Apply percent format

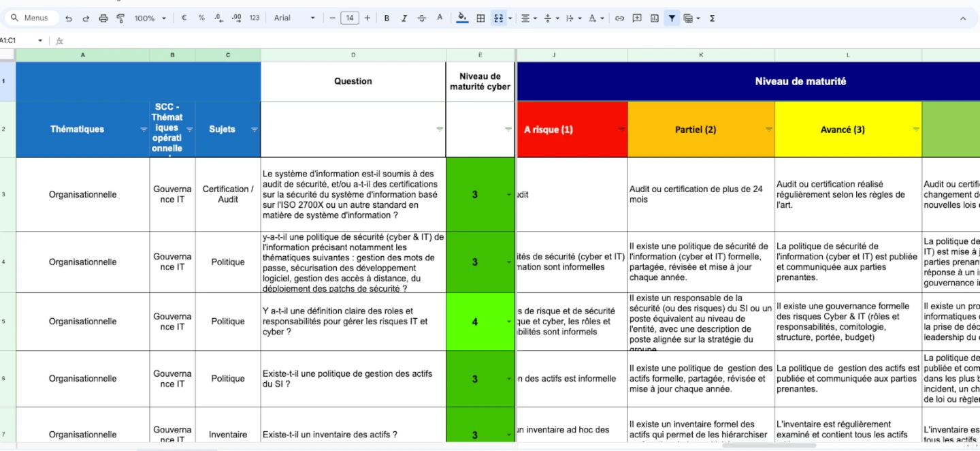pyautogui.click(x=201, y=18)
